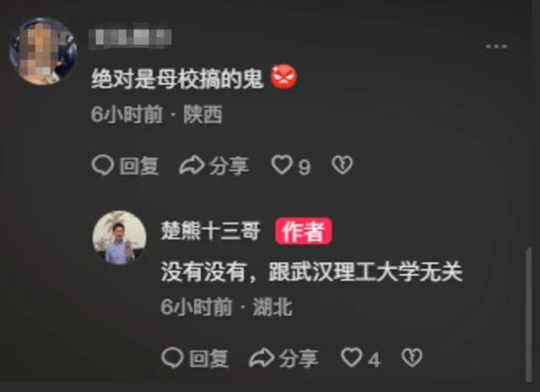Click 回复 text under the first comment

click(139, 166)
